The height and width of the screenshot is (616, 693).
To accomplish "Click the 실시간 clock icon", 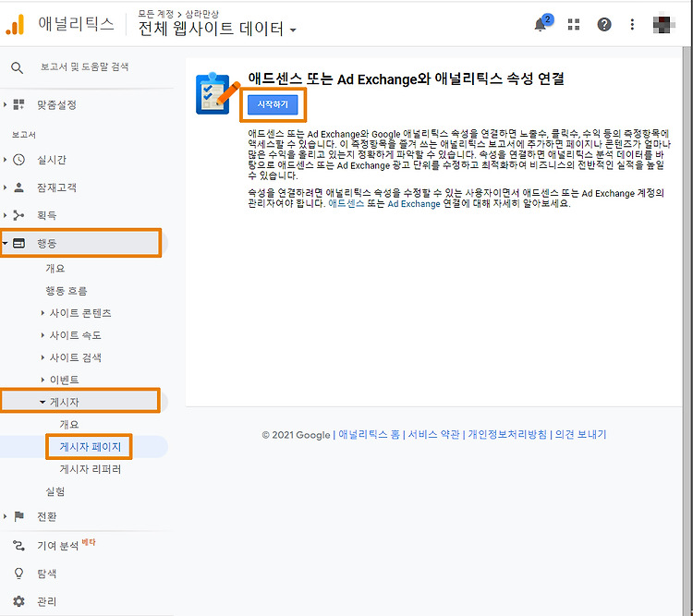I will click(18, 160).
